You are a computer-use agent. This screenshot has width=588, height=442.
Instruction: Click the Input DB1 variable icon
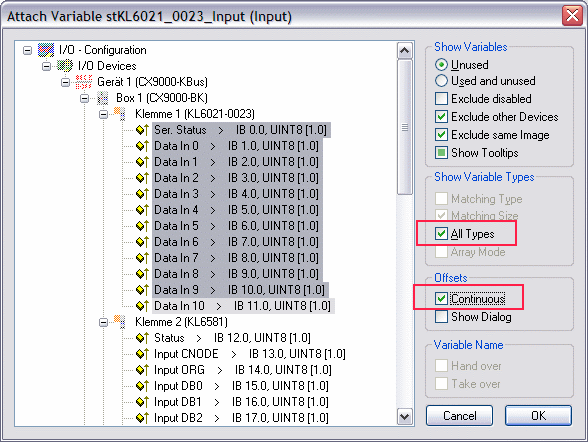(142, 402)
